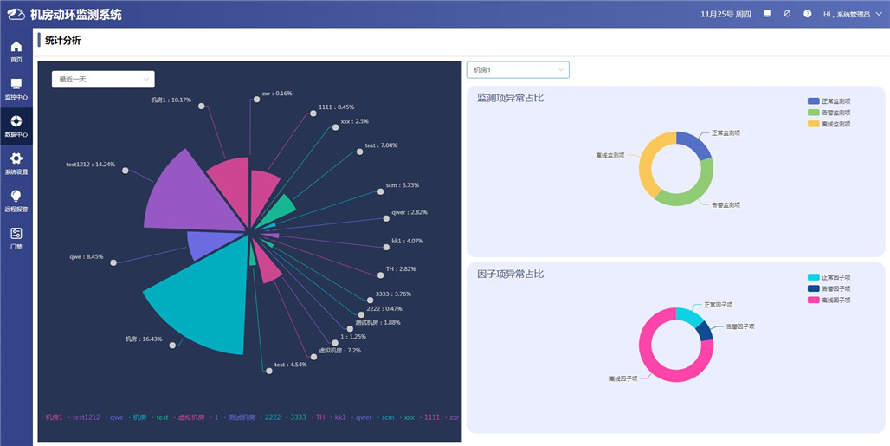Open 远程报警 bulb icon in sidebar
The image size is (890, 446).
click(x=16, y=200)
